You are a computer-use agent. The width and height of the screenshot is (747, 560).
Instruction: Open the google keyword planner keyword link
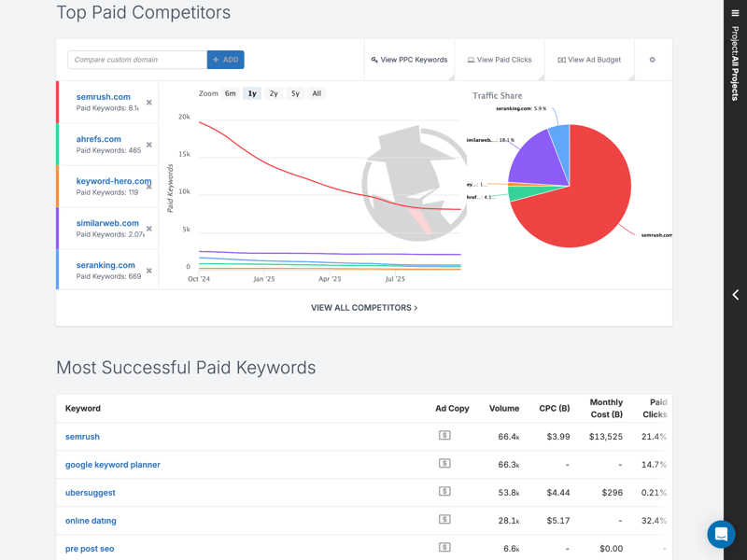pos(113,465)
